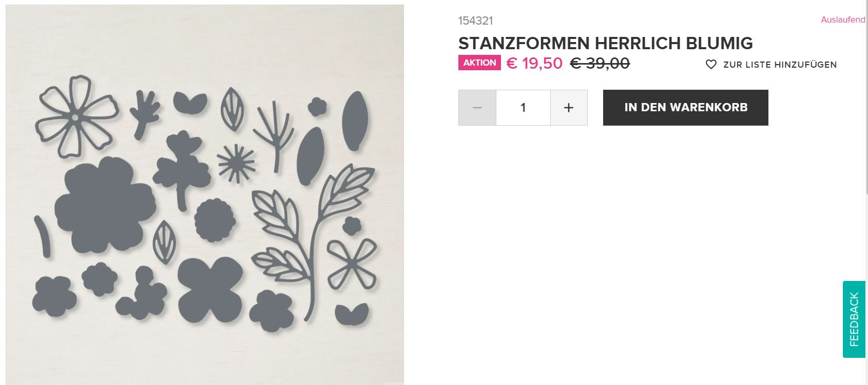Select the quantity input field
868x385 pixels.
click(x=523, y=108)
